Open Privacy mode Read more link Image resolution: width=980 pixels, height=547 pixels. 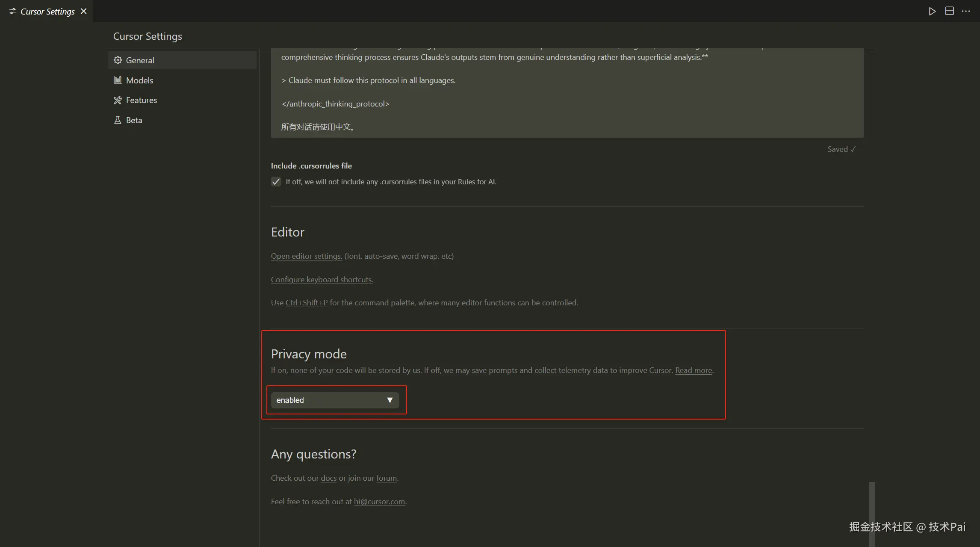(x=693, y=370)
